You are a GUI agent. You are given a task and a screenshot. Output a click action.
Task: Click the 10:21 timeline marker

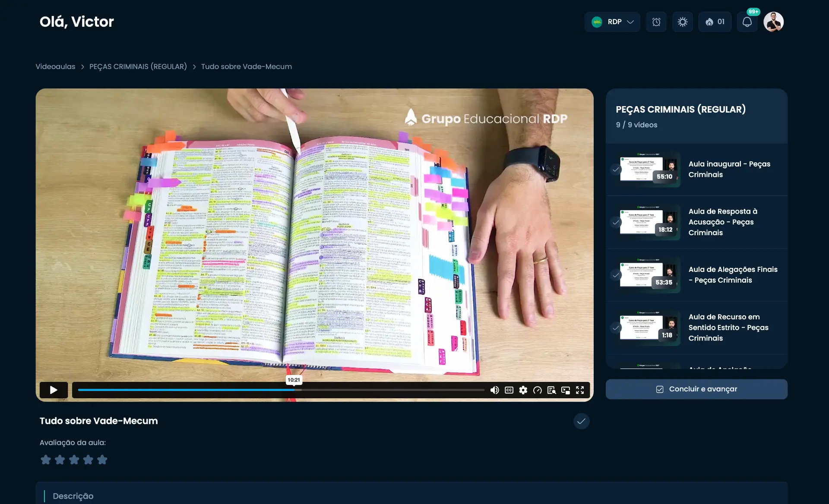point(294,380)
